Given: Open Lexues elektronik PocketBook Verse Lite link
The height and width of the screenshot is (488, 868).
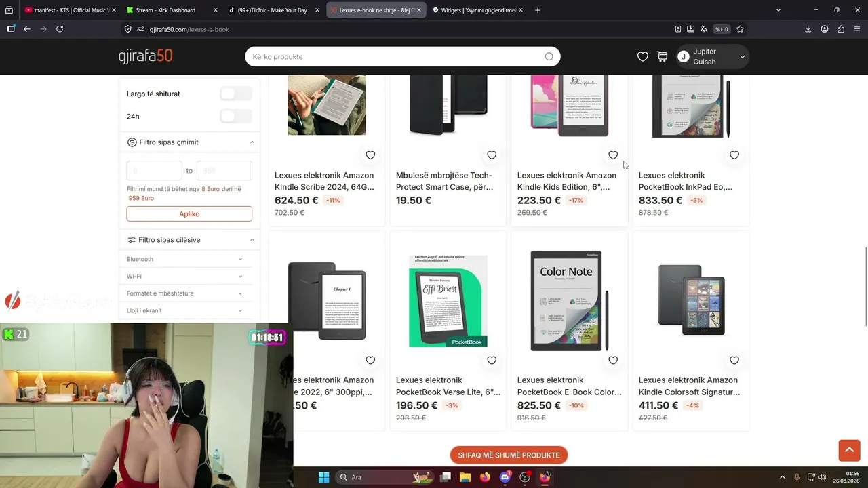Looking at the screenshot, I should pyautogui.click(x=448, y=386).
